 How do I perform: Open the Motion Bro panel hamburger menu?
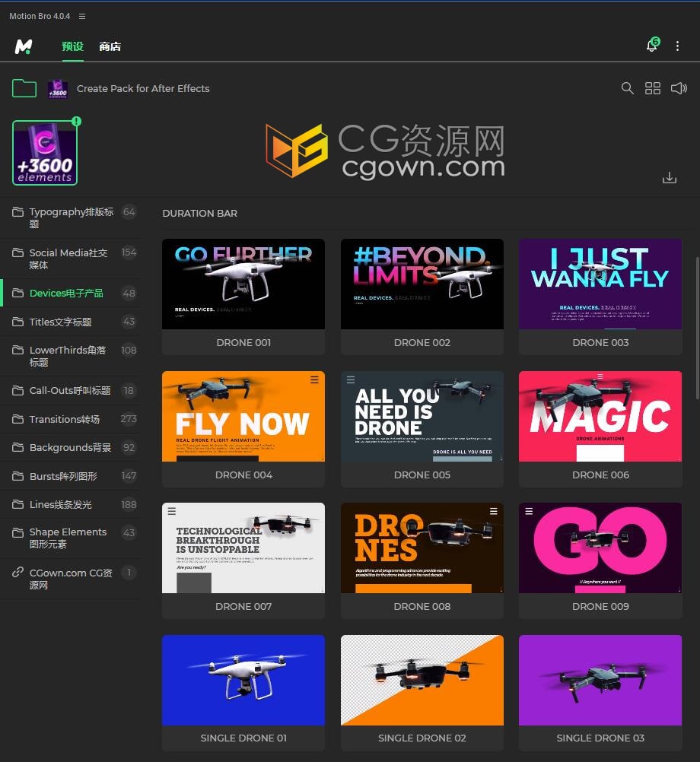pyautogui.click(x=82, y=16)
